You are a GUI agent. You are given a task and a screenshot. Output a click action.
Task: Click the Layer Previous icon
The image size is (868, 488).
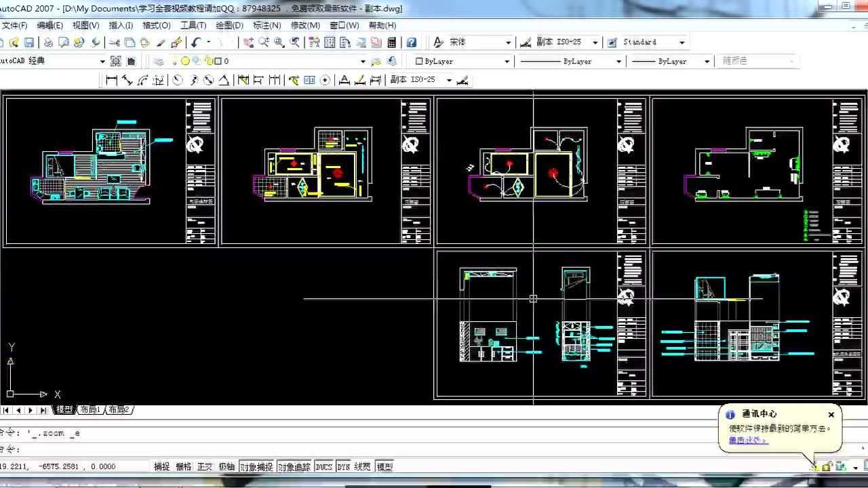point(391,61)
